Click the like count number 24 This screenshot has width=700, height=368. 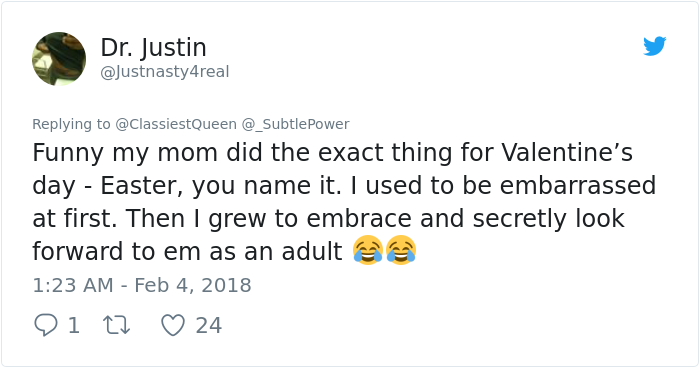pyautogui.click(x=208, y=325)
